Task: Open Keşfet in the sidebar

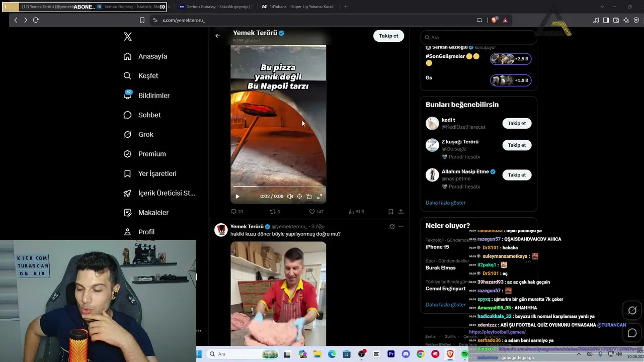Action: pos(141,76)
